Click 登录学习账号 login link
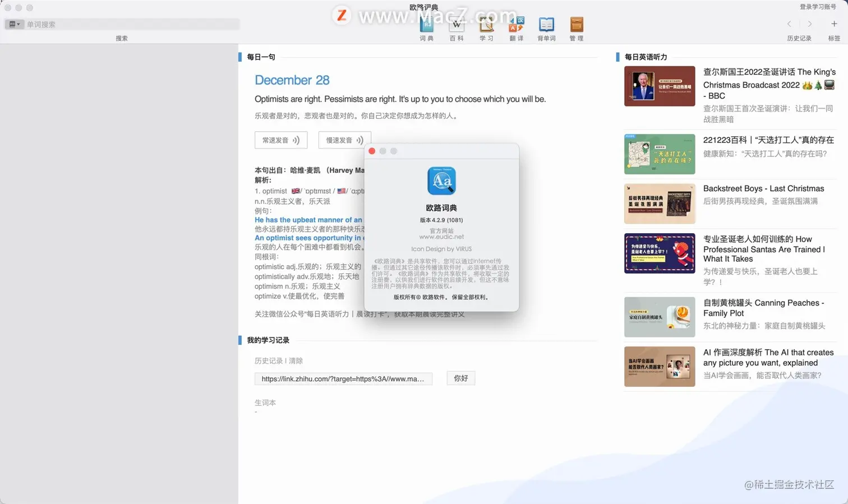Screen dimensions: 848x504 click(x=818, y=7)
